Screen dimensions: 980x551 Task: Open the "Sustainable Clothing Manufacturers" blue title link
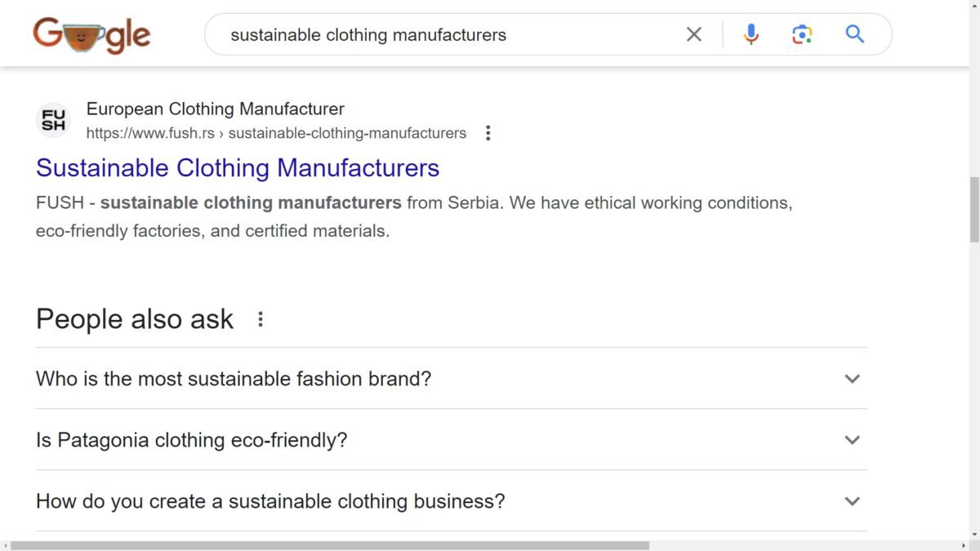238,168
